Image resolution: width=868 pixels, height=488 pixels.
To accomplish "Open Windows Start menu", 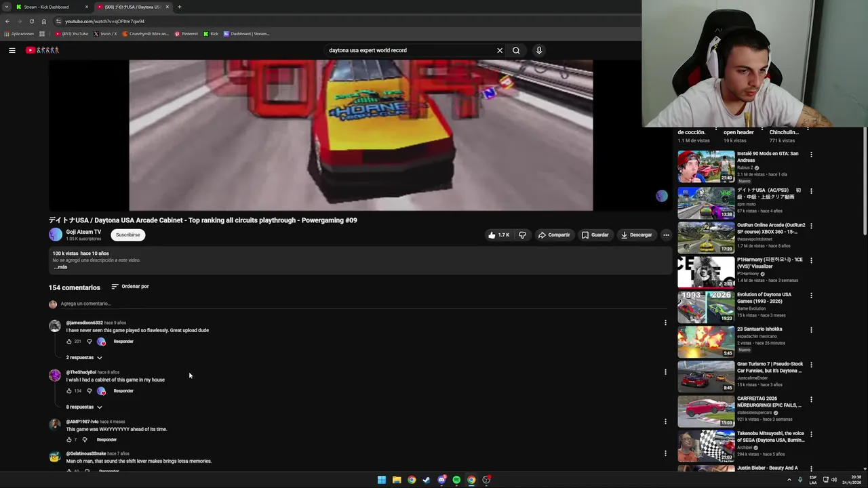I will click(x=382, y=480).
